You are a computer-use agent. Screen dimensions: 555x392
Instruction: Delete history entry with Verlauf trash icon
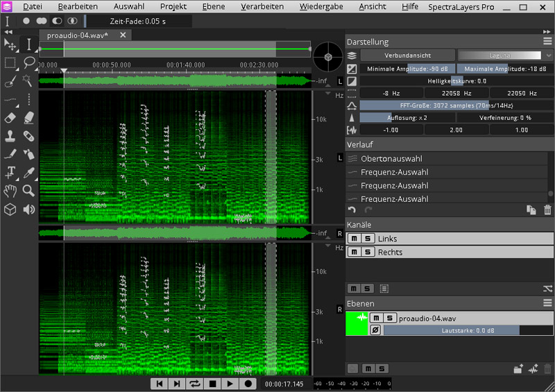[547, 210]
